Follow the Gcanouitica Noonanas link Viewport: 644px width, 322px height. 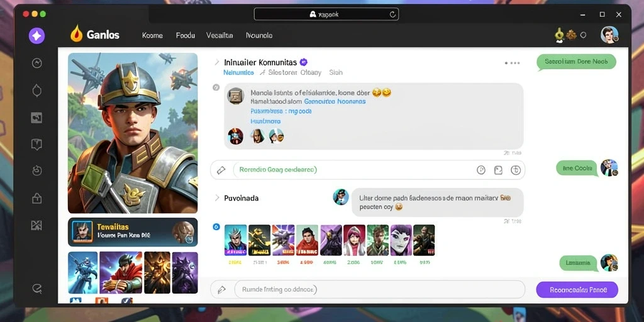click(335, 101)
